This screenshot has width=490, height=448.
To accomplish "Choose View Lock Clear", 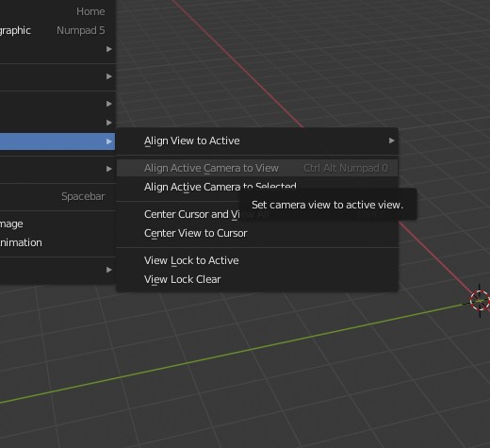I will coord(257,279).
